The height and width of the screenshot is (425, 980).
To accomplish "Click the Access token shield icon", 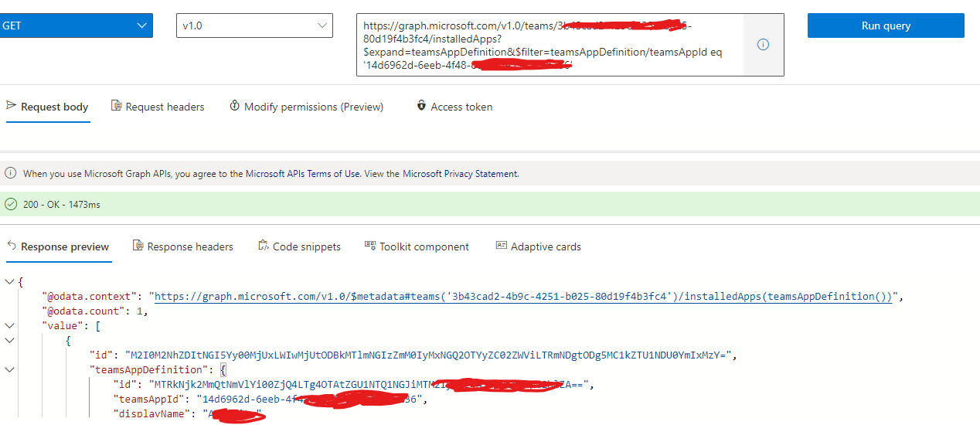I will (x=421, y=106).
